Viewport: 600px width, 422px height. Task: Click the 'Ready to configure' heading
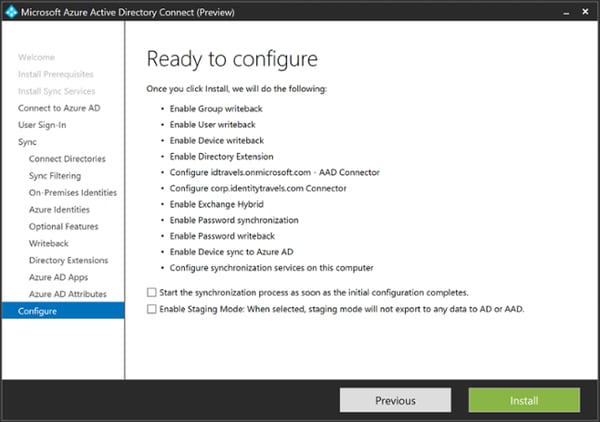pyautogui.click(x=232, y=59)
